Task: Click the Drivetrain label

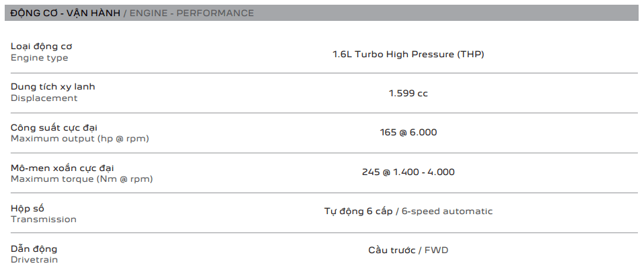Action: (x=34, y=260)
